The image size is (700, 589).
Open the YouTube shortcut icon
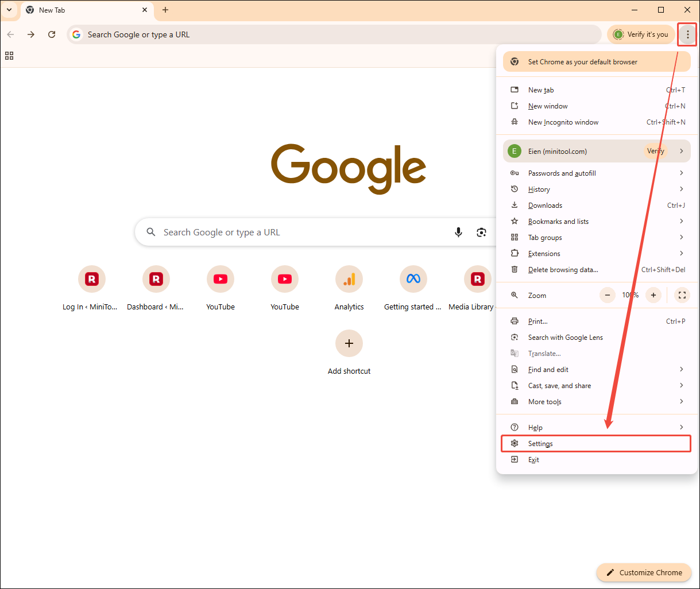pos(221,279)
